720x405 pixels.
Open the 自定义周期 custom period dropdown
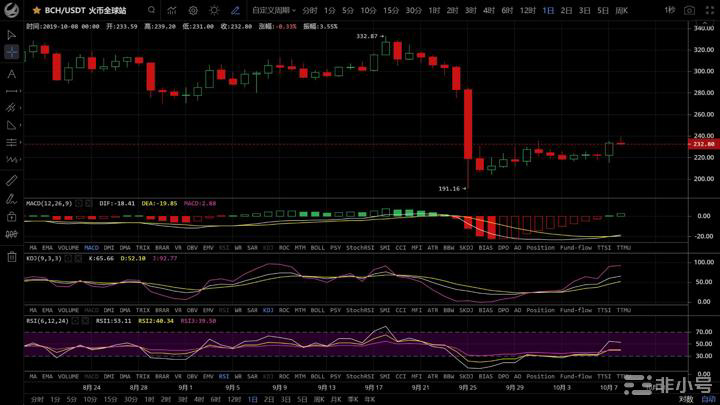[x=274, y=10]
